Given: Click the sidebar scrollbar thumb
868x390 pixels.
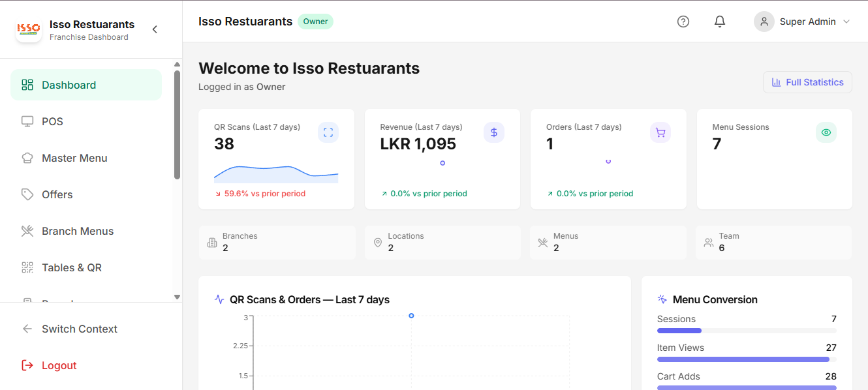Looking at the screenshot, I should pos(177,125).
